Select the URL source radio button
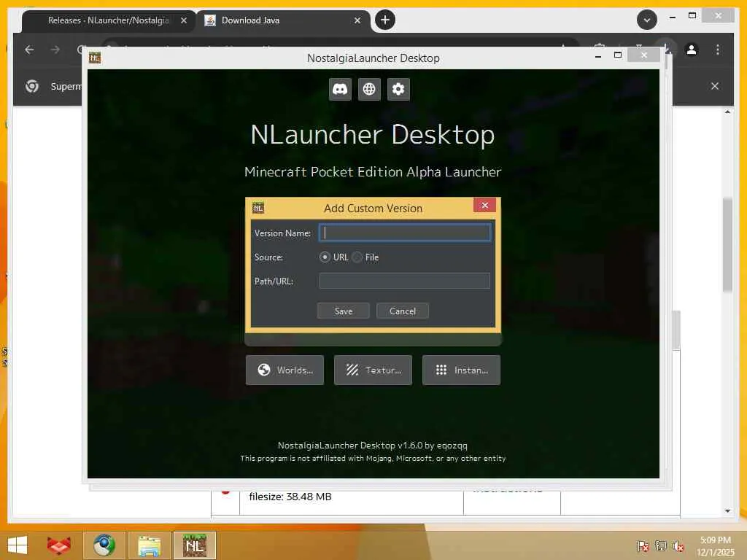The image size is (747, 560). (x=325, y=257)
